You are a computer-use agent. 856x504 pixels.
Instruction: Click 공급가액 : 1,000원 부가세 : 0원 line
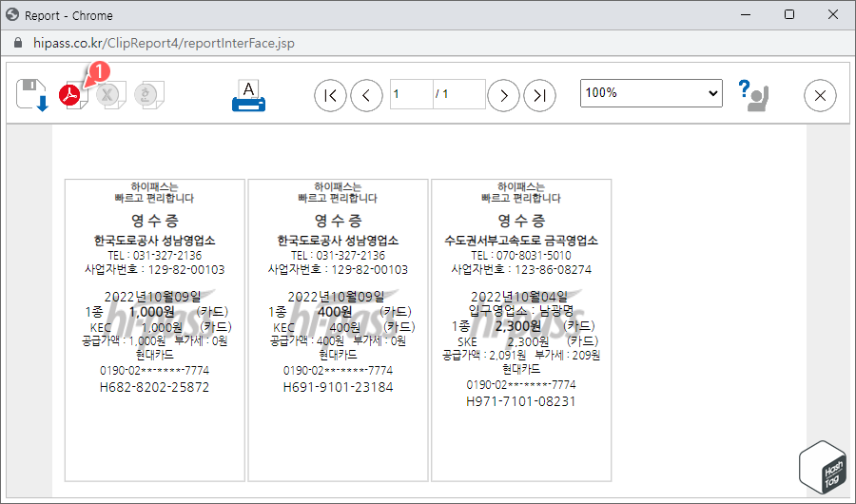(x=154, y=340)
